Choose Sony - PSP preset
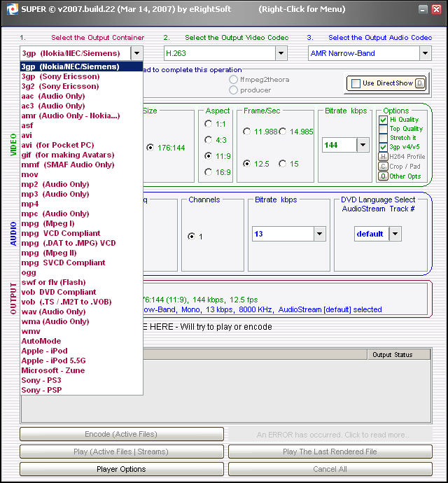The width and height of the screenshot is (448, 483). [x=82, y=390]
